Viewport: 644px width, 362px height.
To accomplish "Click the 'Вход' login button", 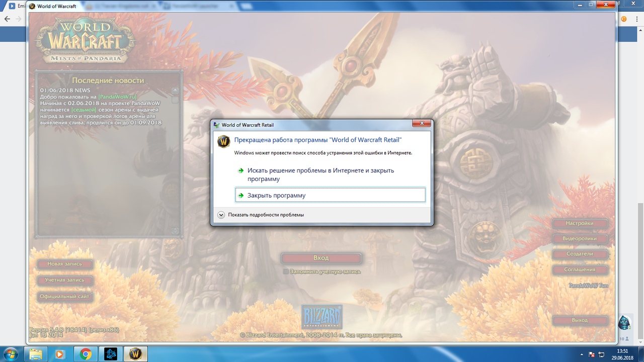I will click(321, 258).
